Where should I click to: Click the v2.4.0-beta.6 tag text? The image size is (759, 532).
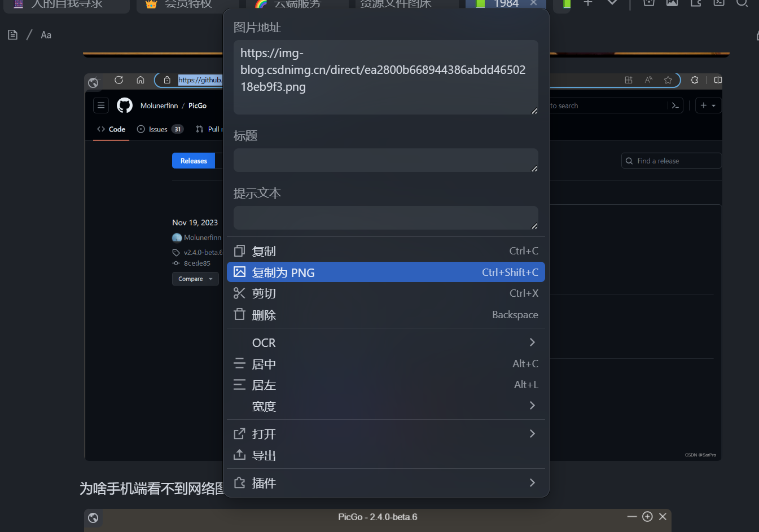coord(203,253)
